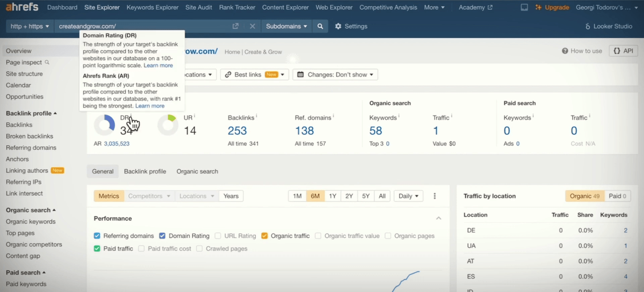Uncheck Domain Rating checkbox
This screenshot has height=292, width=644.
pos(162,236)
